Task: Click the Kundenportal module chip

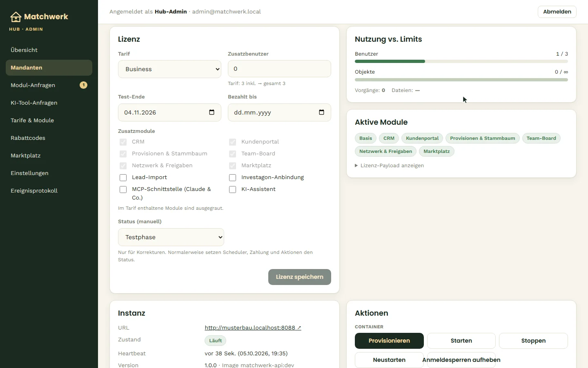Action: (x=422, y=138)
